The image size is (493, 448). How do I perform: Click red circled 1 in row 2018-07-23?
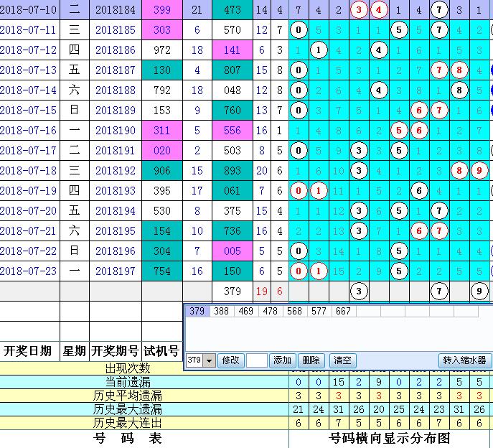tap(319, 271)
